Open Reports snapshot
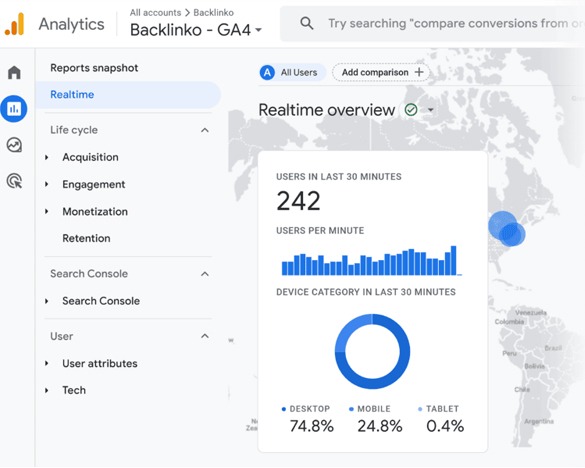The image size is (585, 468). [94, 68]
